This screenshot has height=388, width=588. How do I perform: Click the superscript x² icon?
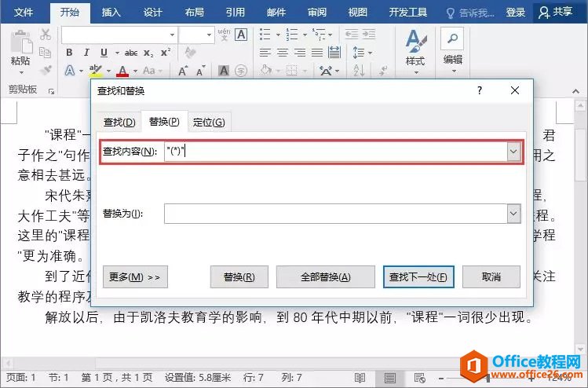click(x=166, y=53)
